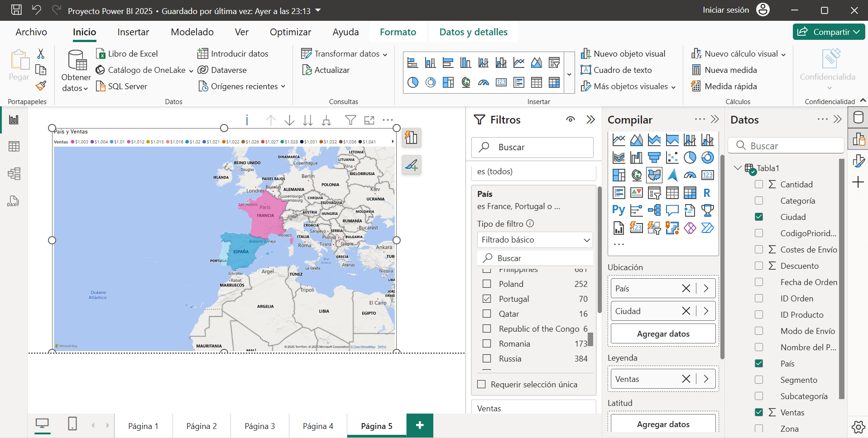Click Filter funnel icon on visual header
Screen dimensions: 868x438
pyautogui.click(x=350, y=120)
